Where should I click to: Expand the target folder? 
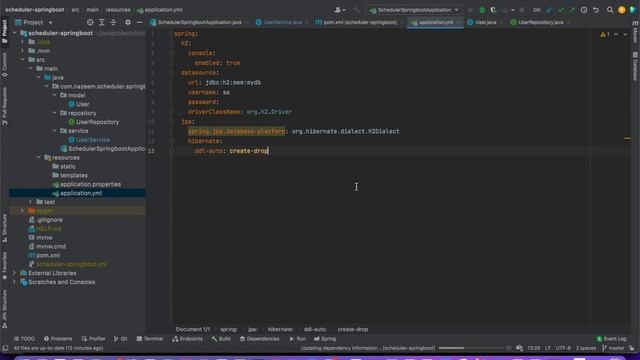pyautogui.click(x=22, y=211)
